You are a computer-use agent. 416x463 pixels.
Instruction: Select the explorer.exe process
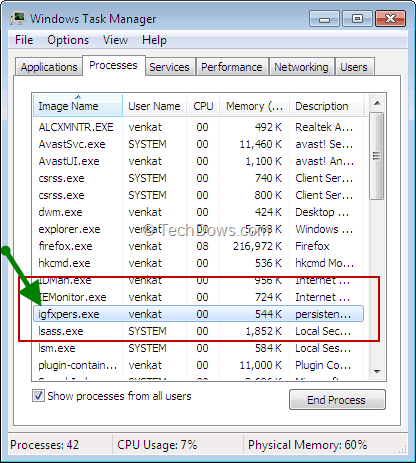click(198, 229)
